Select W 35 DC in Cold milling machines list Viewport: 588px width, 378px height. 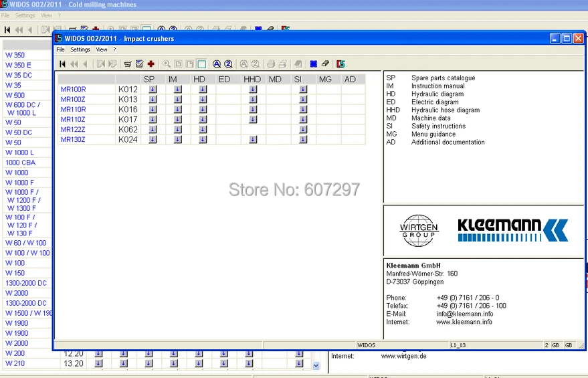pos(19,75)
